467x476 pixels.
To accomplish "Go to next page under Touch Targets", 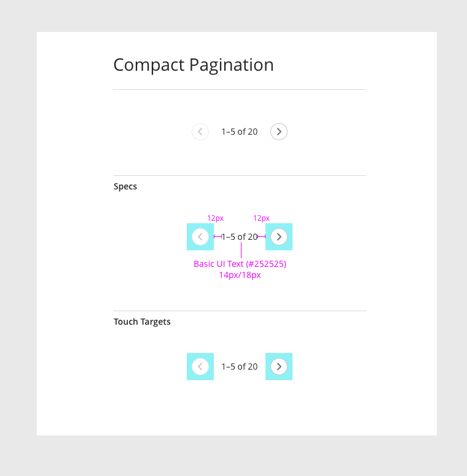I will coord(279,367).
